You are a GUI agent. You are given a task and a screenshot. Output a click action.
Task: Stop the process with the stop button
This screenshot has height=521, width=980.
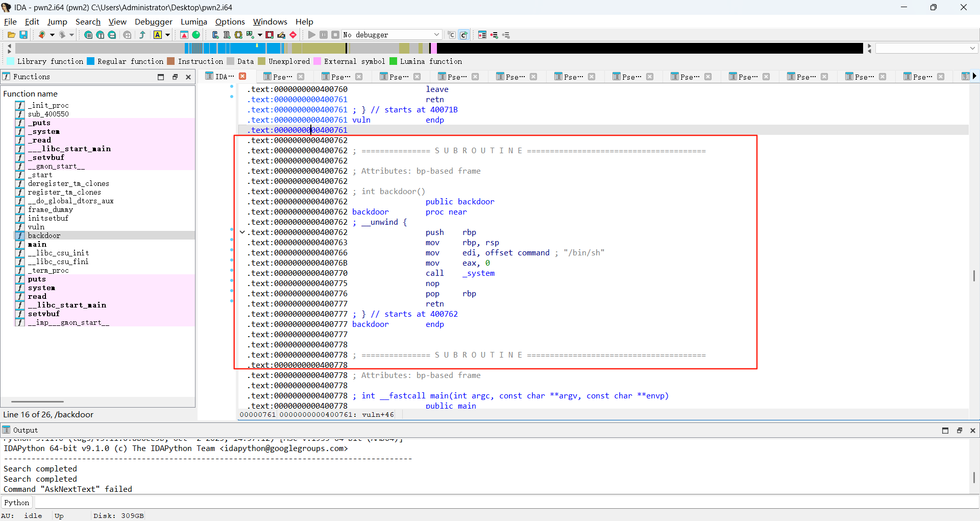[x=335, y=35]
